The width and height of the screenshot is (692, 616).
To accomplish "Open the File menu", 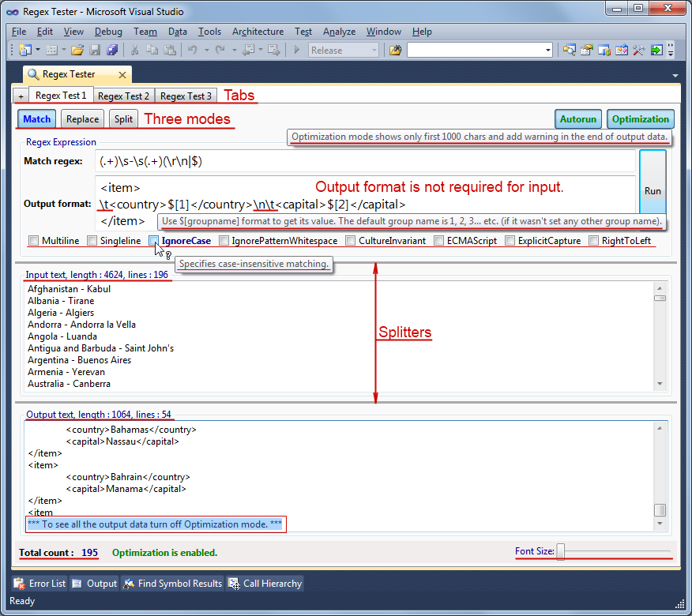I will tap(18, 32).
